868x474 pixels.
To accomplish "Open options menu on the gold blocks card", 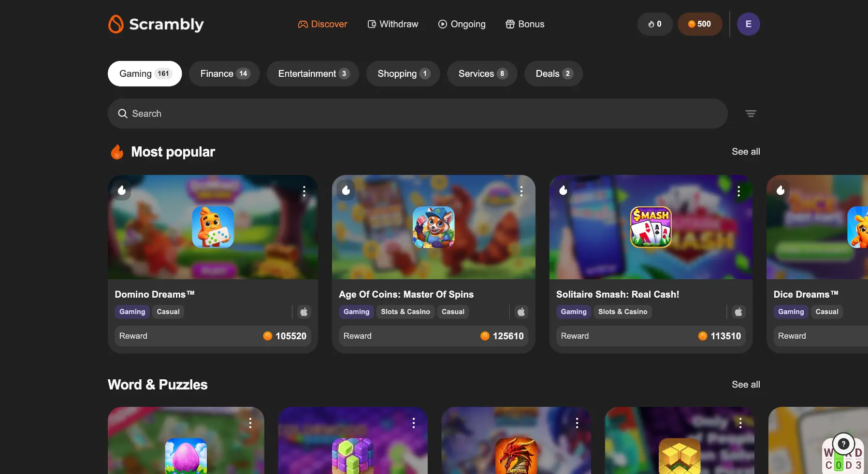I will [x=740, y=423].
